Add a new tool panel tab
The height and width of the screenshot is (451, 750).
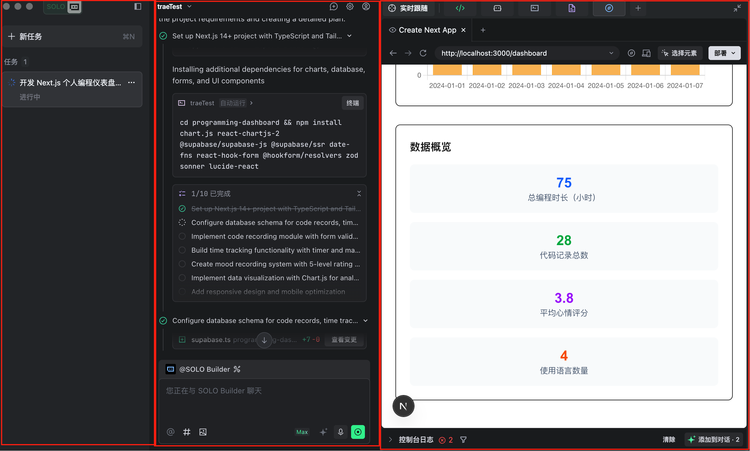[638, 8]
